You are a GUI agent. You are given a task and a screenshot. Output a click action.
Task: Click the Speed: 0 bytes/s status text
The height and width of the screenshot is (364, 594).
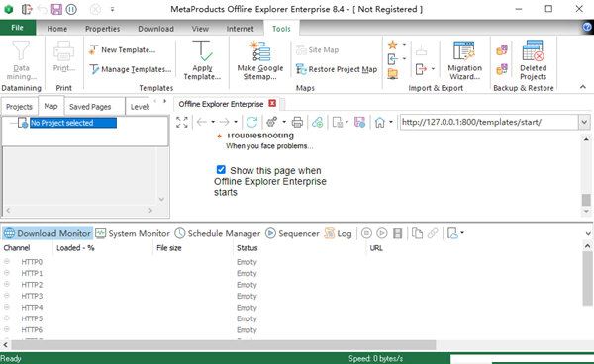pos(375,358)
